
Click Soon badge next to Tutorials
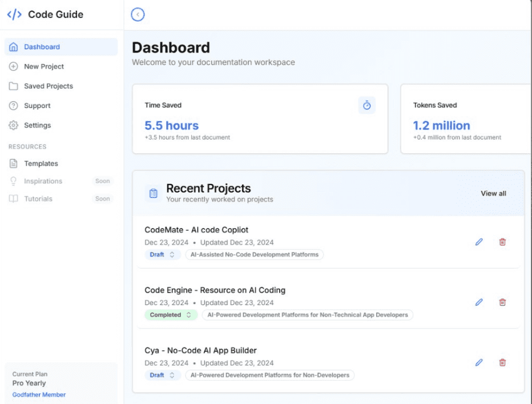103,199
